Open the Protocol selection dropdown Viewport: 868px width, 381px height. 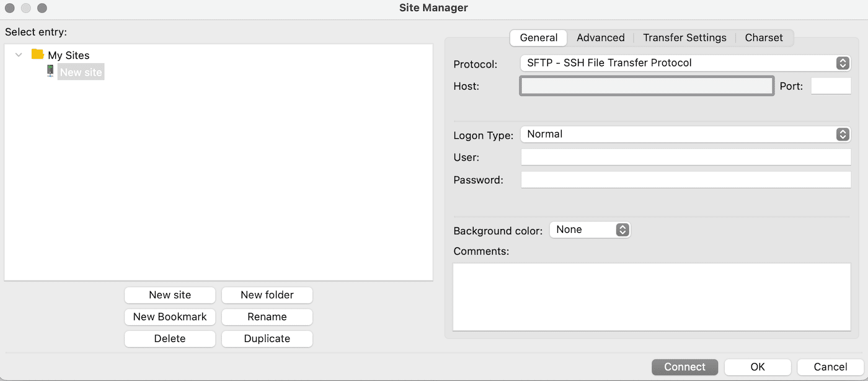click(x=682, y=63)
